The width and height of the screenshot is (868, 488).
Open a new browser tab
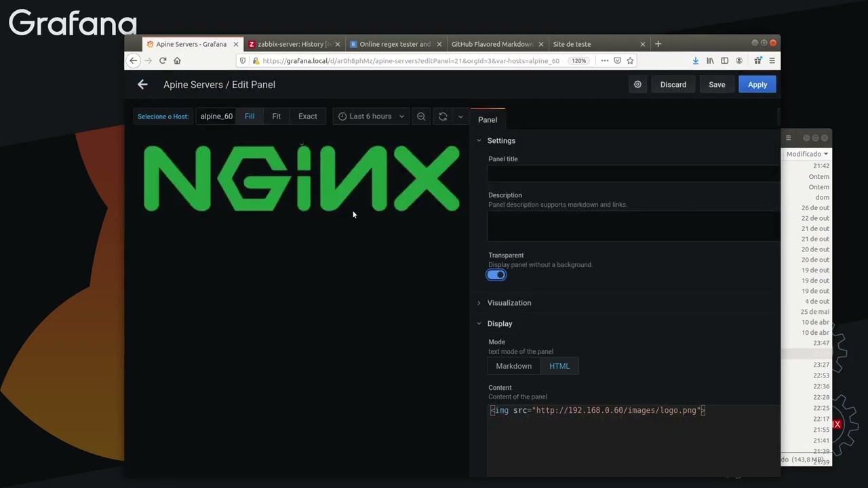(x=658, y=44)
